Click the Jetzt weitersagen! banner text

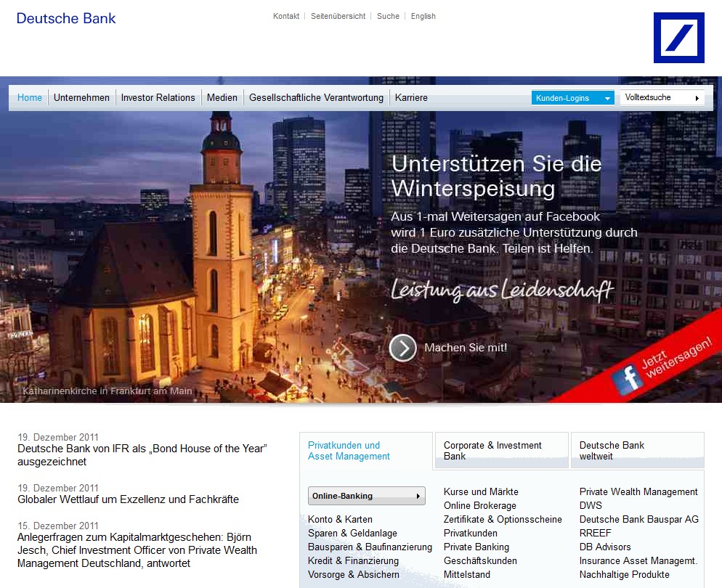pos(676,358)
